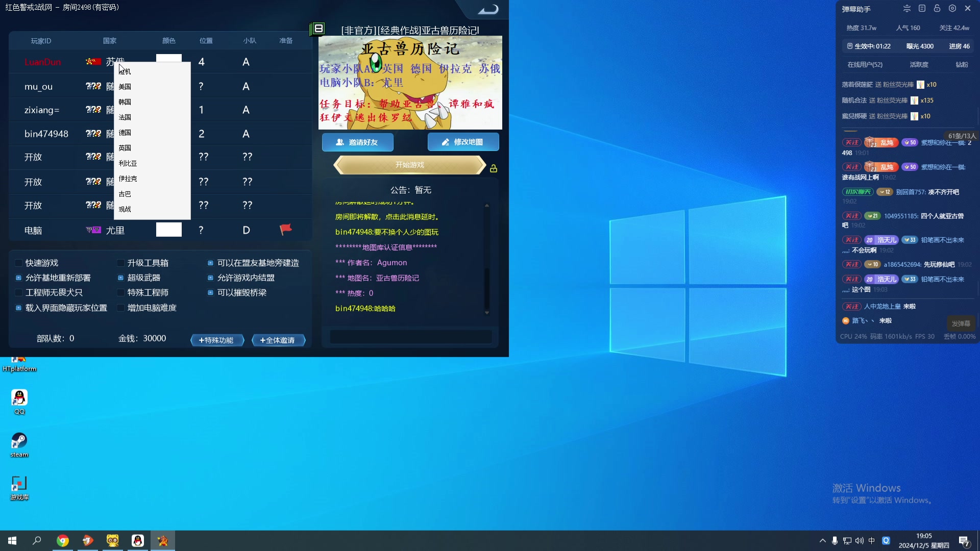Enable the 升级工具箱 checkbox
980x551 pixels.
tap(120, 263)
